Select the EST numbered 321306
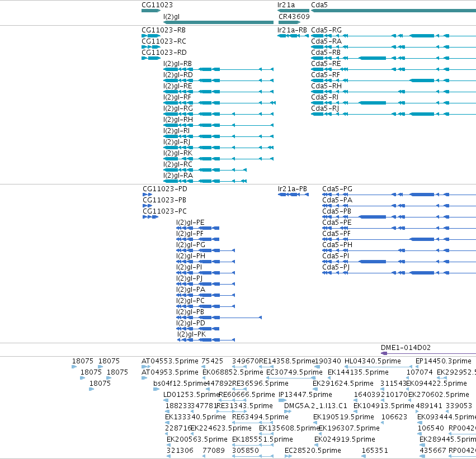The width and height of the screenshot is (476, 459). point(180,451)
